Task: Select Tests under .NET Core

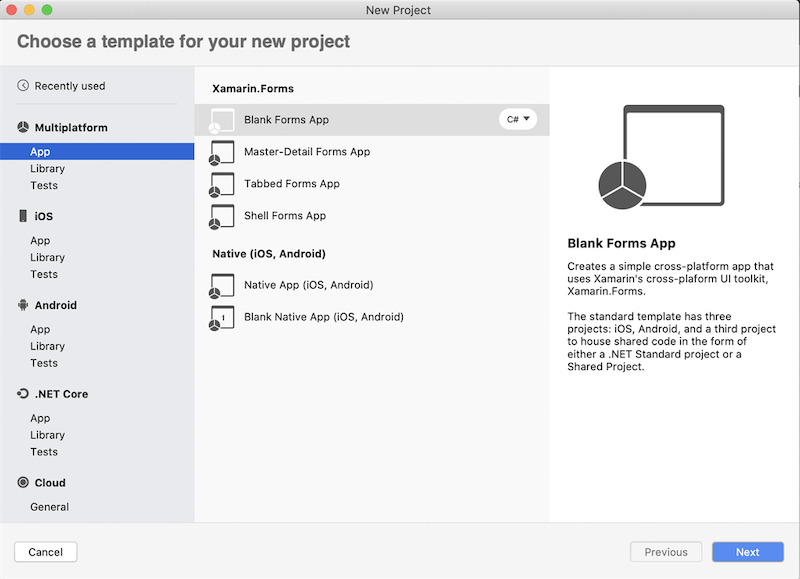Action: [44, 451]
